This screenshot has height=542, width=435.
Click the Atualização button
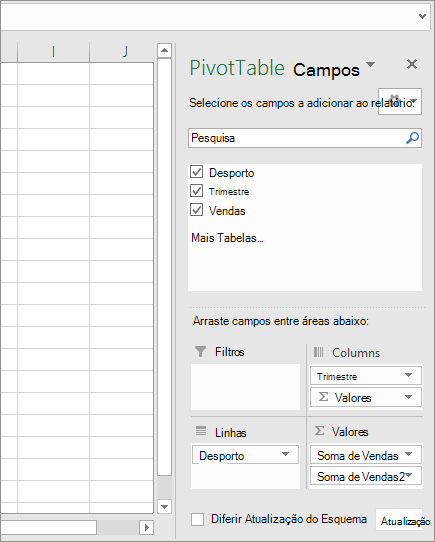tap(399, 520)
